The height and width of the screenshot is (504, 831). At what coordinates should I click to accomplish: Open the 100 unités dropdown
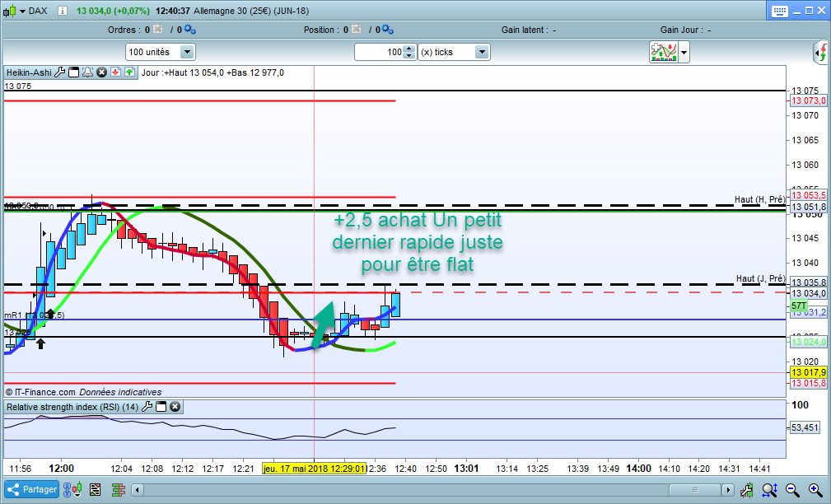click(x=161, y=52)
